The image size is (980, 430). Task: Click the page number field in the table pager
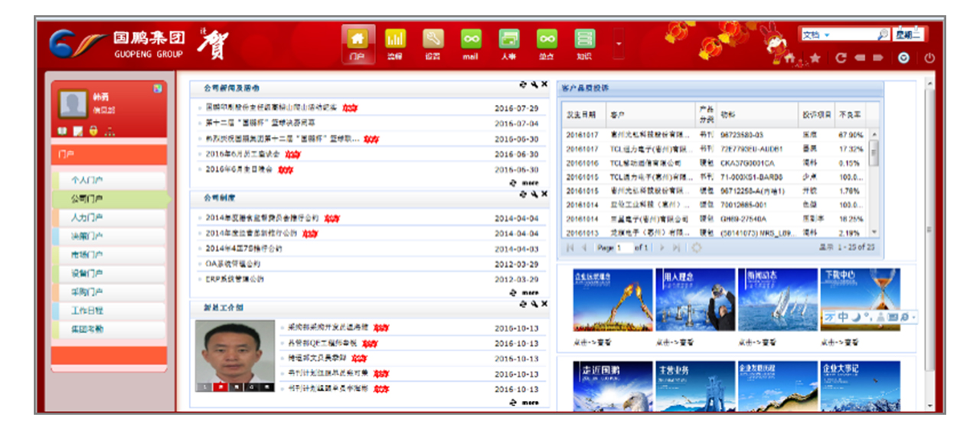pyautogui.click(x=625, y=248)
